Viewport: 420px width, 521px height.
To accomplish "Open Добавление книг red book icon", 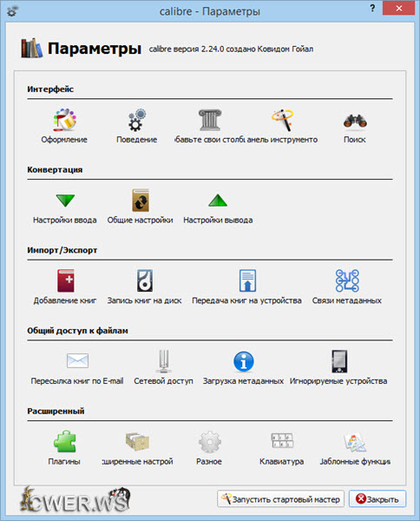I will pos(65,280).
